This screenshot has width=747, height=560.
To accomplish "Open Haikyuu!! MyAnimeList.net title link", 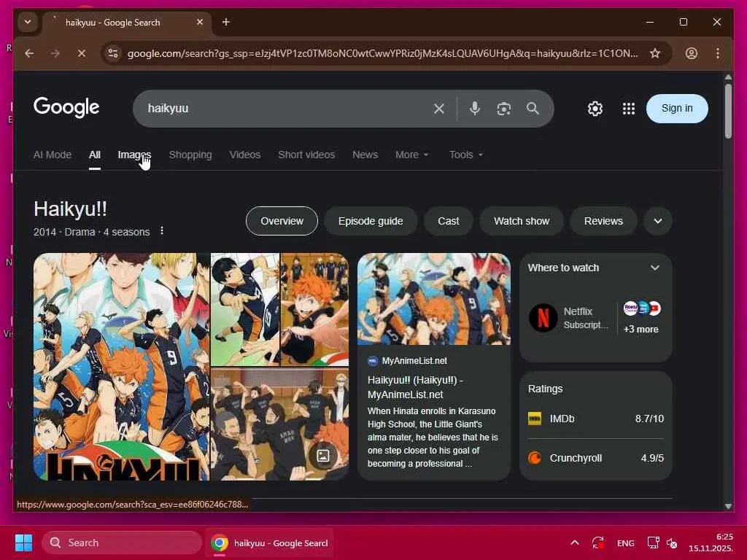I will point(415,387).
